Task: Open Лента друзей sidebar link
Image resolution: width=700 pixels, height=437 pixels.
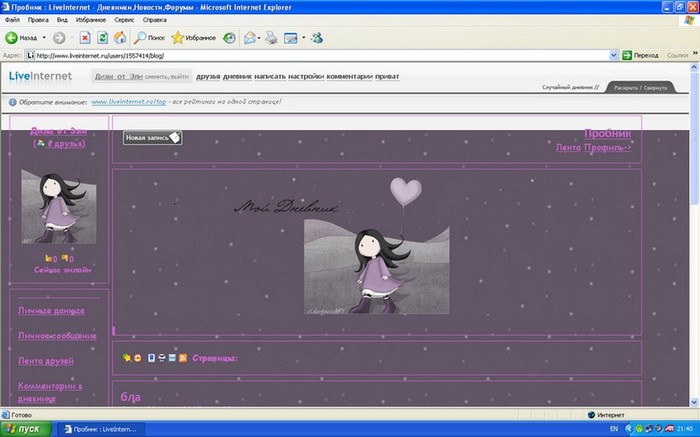Action: (46, 361)
